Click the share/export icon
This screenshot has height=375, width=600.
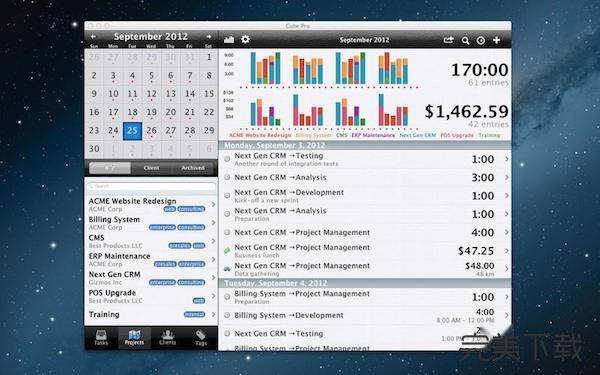(448, 40)
